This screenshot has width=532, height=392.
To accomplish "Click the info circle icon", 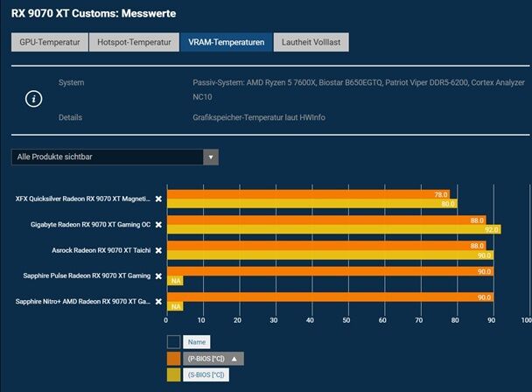I will 33,99.
